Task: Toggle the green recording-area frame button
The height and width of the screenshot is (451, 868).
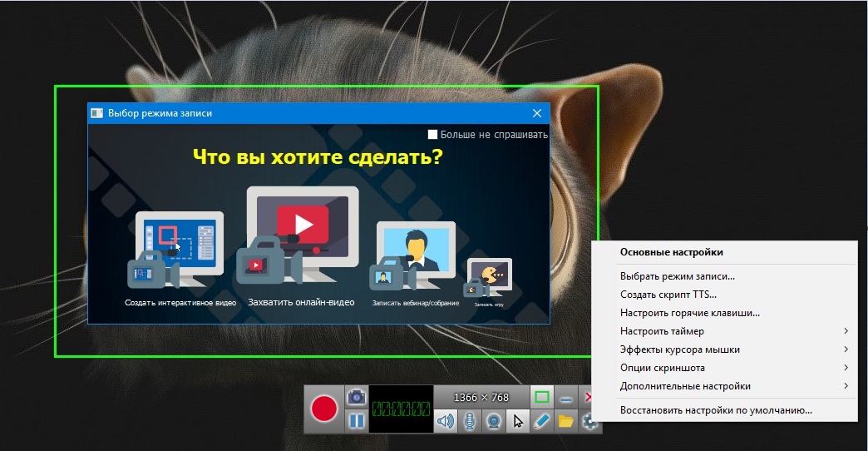Action: click(542, 397)
